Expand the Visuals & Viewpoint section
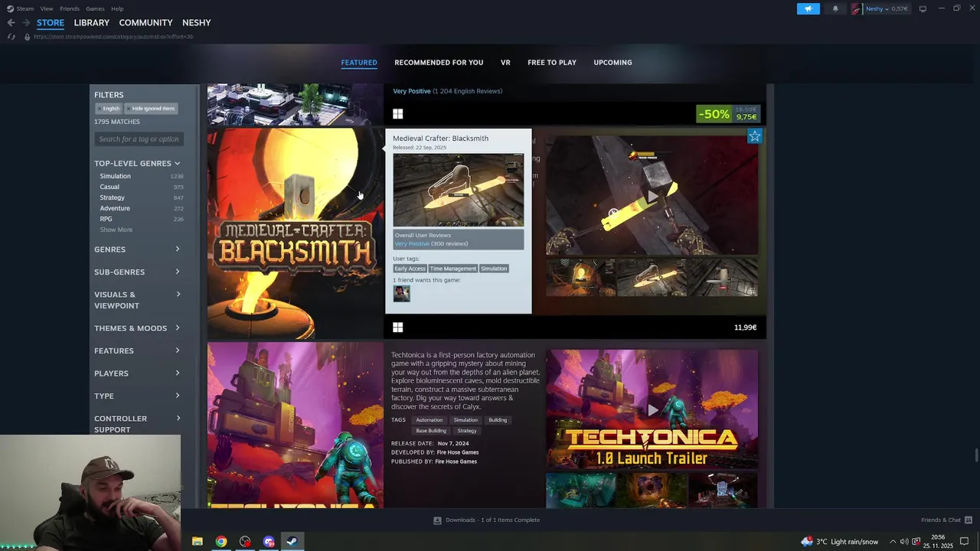The height and width of the screenshot is (551, 980). (x=137, y=300)
